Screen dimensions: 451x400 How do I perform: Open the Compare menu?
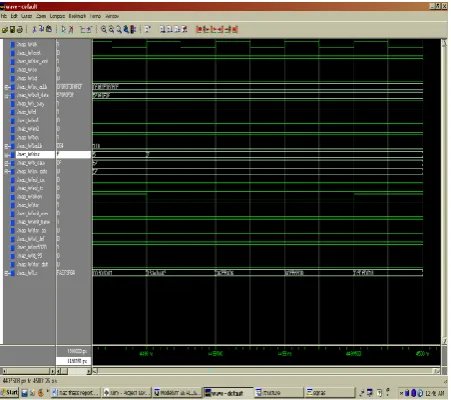pyautogui.click(x=57, y=16)
